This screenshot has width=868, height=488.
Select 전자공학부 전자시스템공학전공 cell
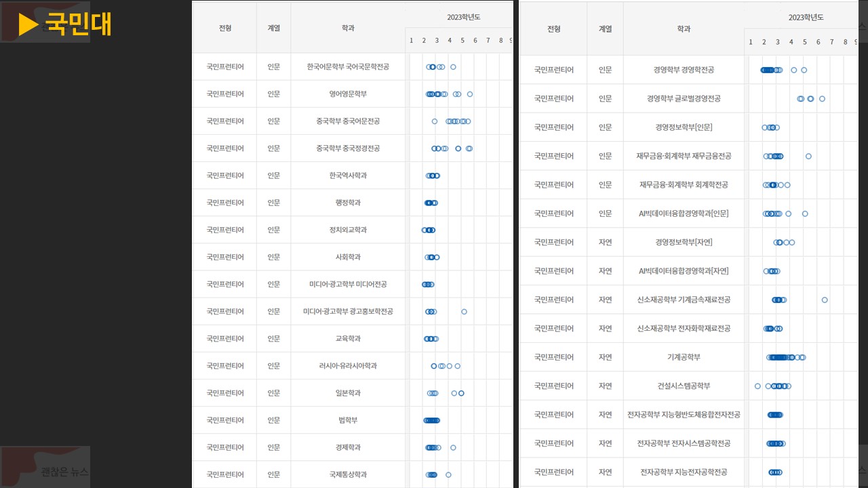684,443
